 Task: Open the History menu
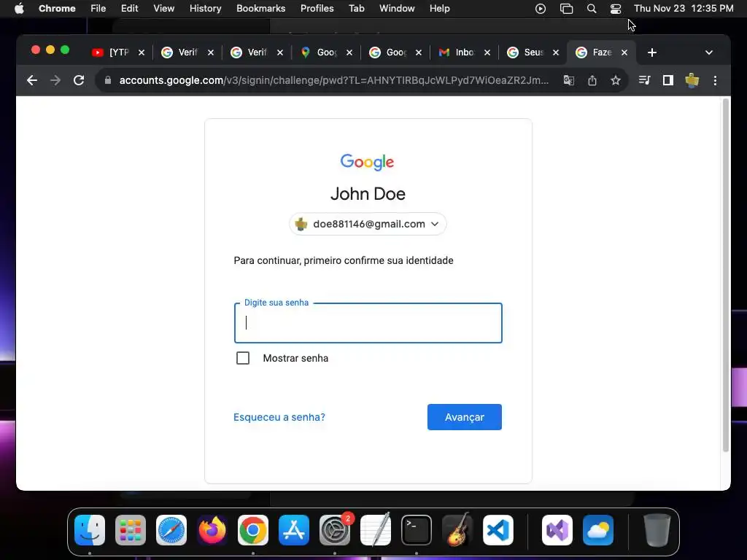coord(205,9)
